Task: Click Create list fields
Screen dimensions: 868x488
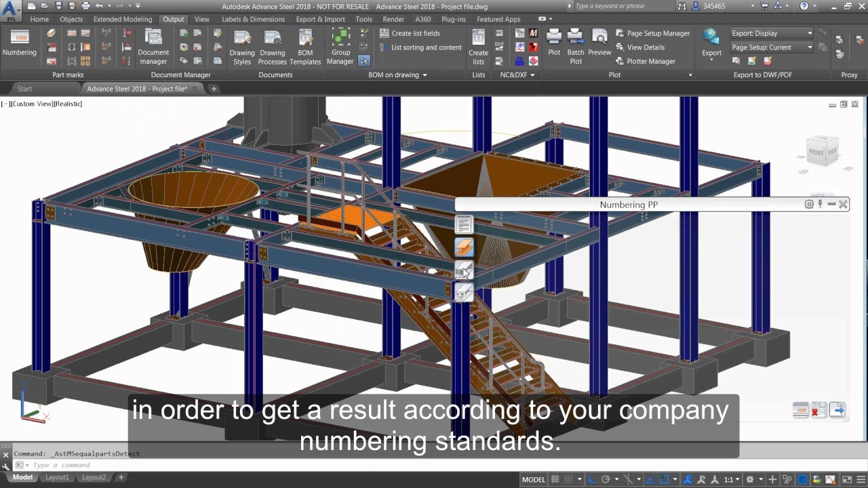Action: point(416,33)
